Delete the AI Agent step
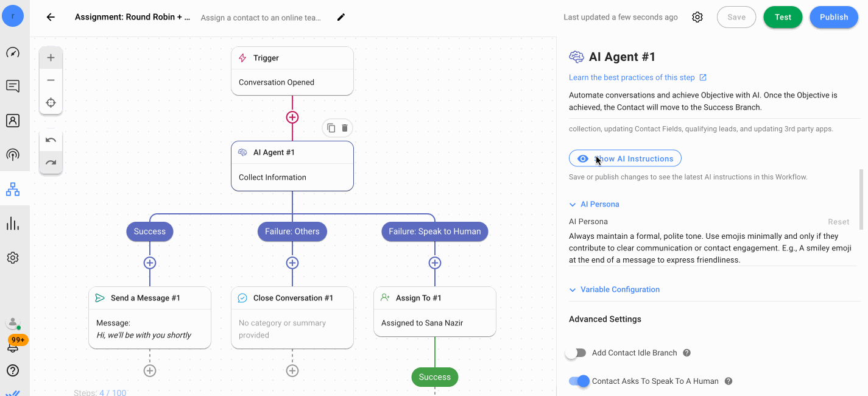The image size is (868, 396). (x=344, y=128)
